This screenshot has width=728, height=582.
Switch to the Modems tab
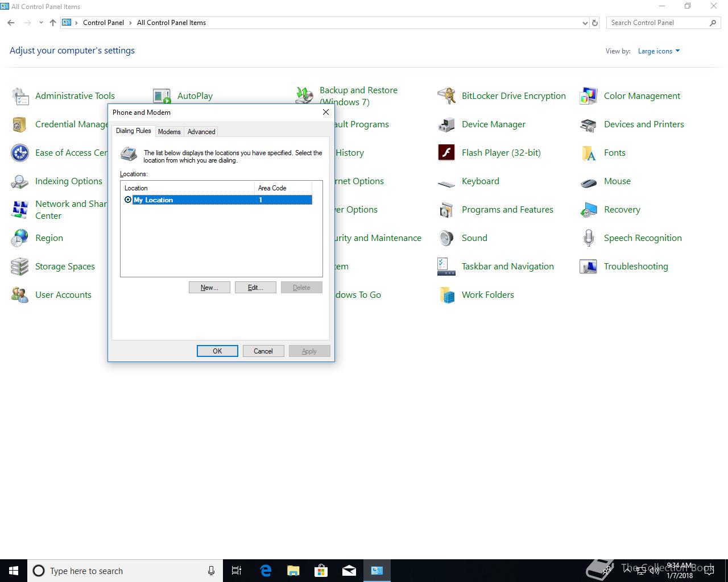(169, 132)
